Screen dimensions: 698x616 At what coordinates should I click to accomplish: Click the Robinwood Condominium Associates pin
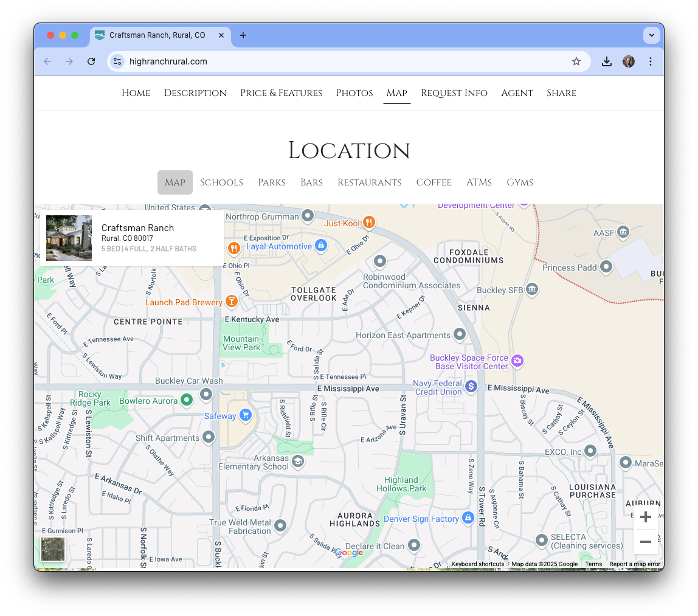coord(380,261)
